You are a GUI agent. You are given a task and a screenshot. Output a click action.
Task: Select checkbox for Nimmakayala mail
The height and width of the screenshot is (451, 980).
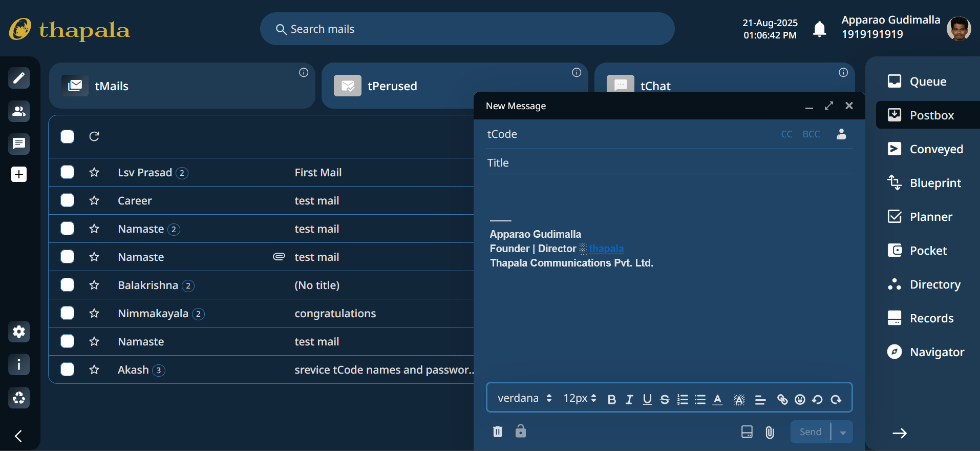67,313
